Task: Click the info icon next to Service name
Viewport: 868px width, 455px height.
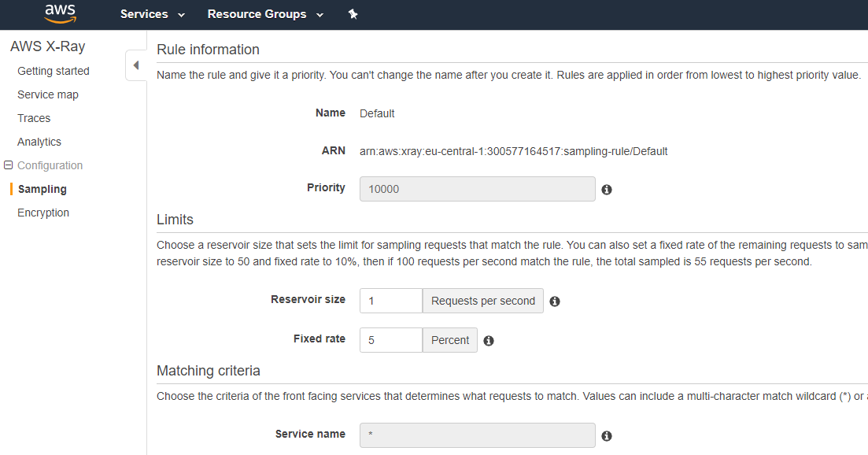Action: tap(607, 435)
